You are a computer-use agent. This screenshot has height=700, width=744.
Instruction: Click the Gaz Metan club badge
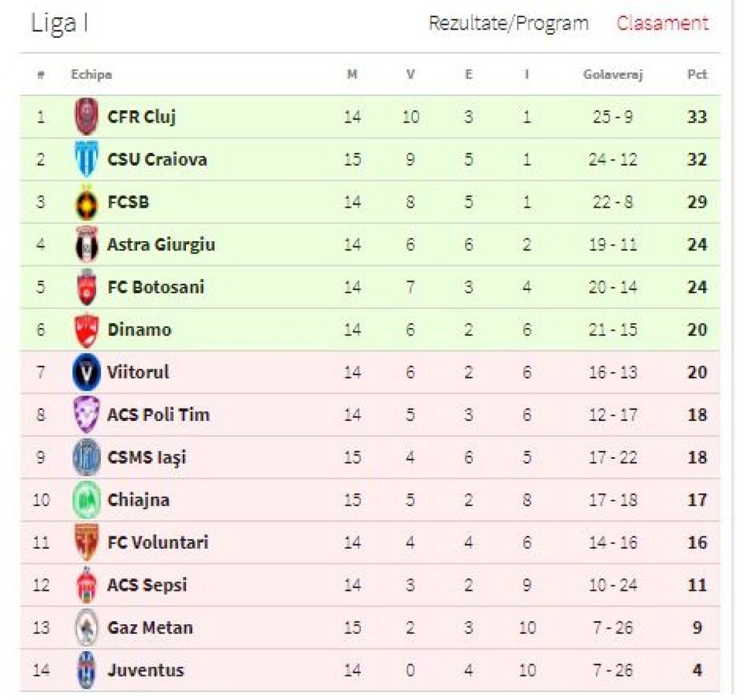pyautogui.click(x=86, y=627)
